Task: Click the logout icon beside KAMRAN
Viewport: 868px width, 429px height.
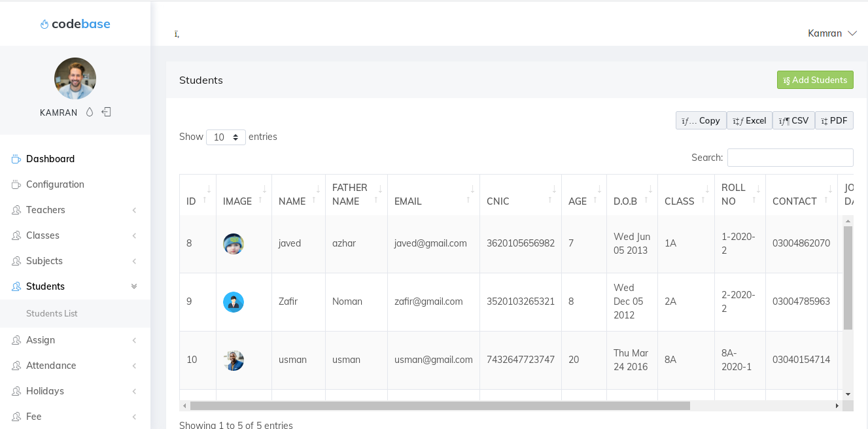Action: pyautogui.click(x=107, y=112)
